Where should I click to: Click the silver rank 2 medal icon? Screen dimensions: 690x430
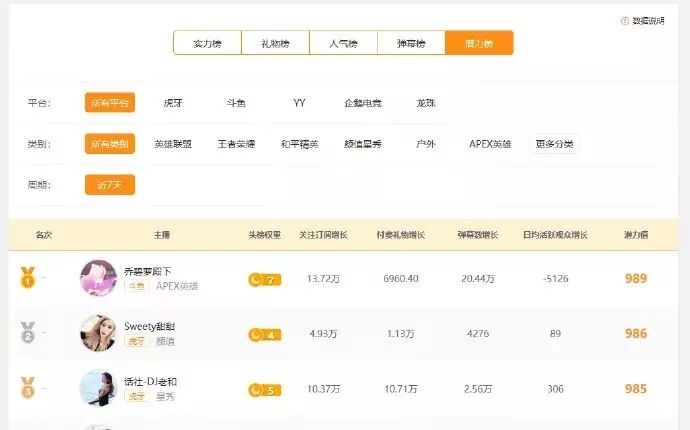[28, 333]
